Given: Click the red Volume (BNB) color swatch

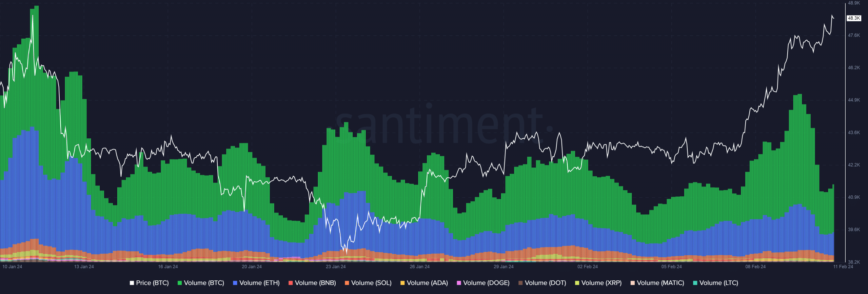Looking at the screenshot, I should [x=291, y=283].
